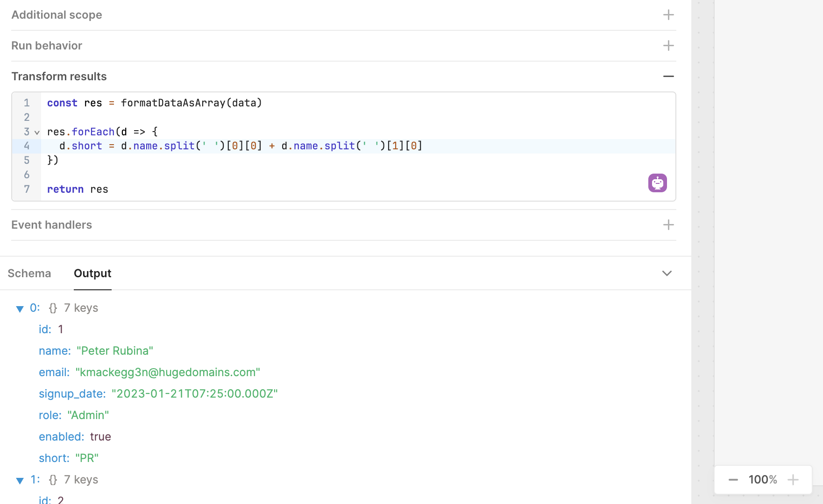Select the Output tab
The width and height of the screenshot is (823, 504).
pos(92,273)
